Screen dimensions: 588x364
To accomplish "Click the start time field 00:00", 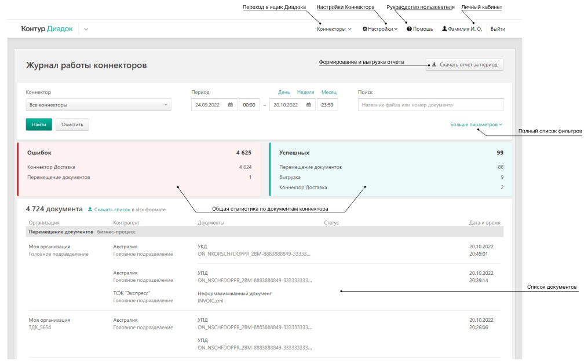I will (x=249, y=105).
